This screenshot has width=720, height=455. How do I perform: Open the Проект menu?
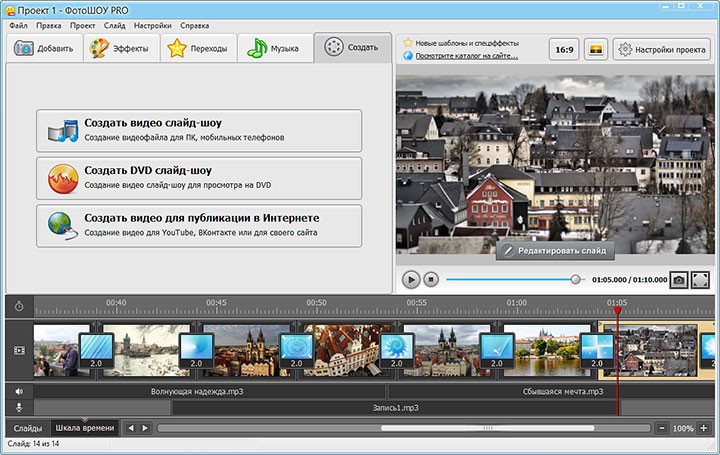click(x=82, y=25)
